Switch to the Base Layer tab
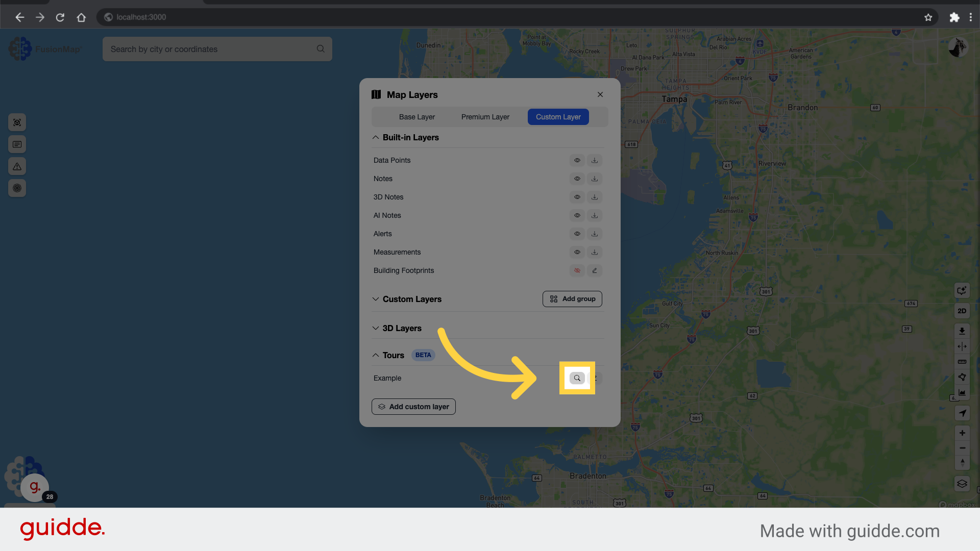Viewport: 980px width, 551px height. coord(416,117)
